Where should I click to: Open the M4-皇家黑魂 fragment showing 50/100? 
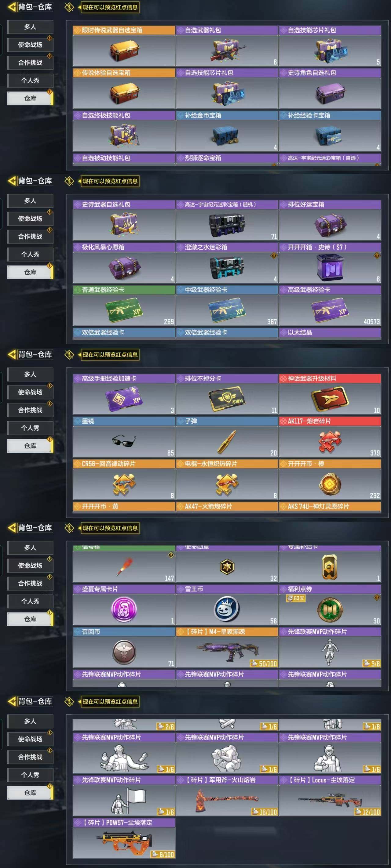coord(227,648)
